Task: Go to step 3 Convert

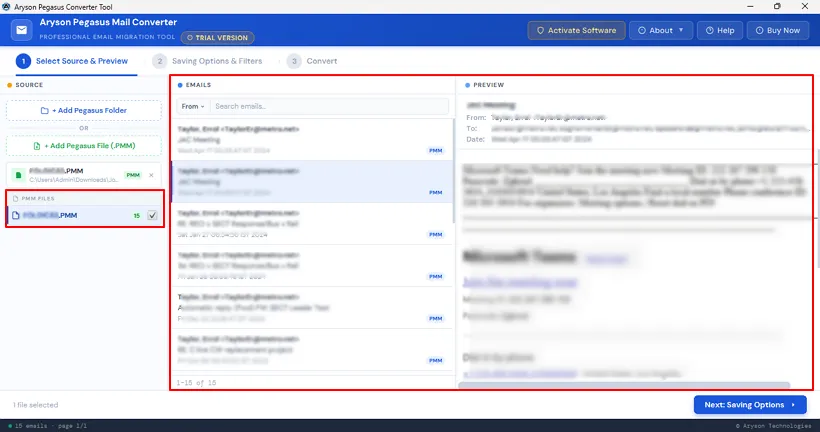Action: tap(312, 61)
